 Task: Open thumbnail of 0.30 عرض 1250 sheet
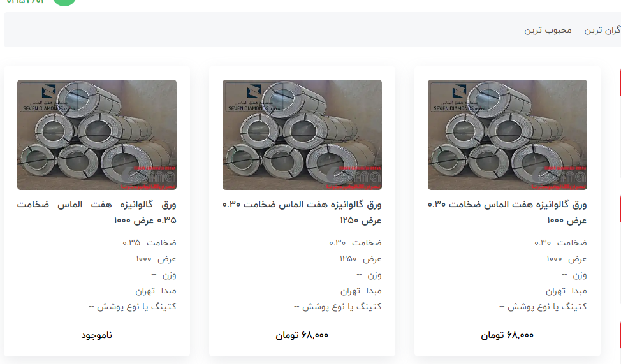302,135
